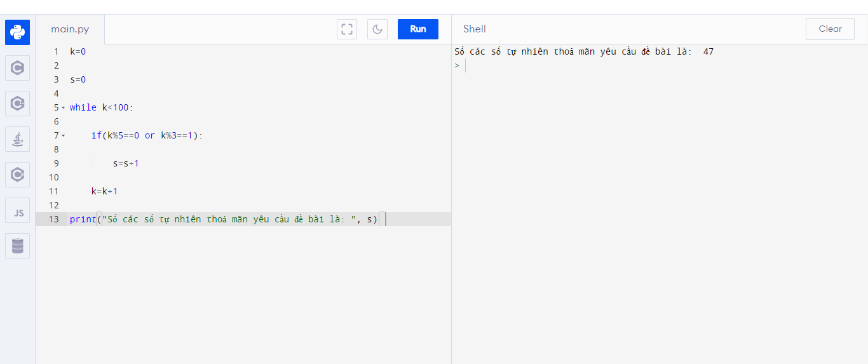
Task: Toggle fullscreen editor view
Action: 346,29
